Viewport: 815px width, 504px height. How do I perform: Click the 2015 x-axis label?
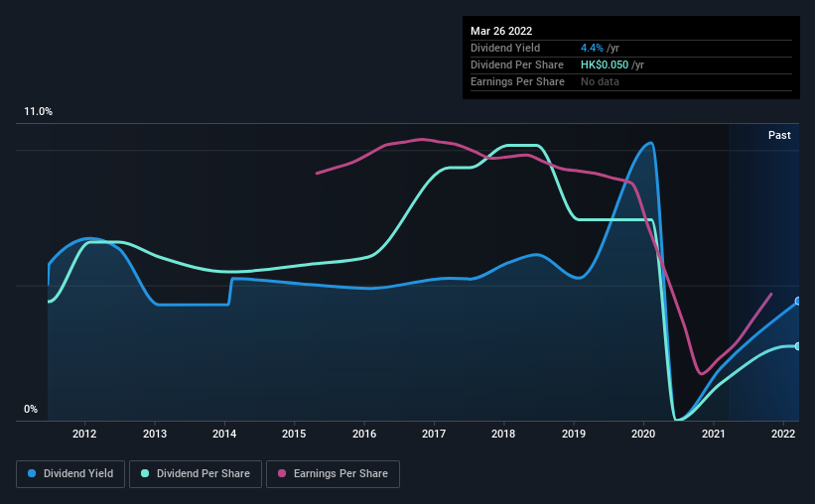[294, 434]
